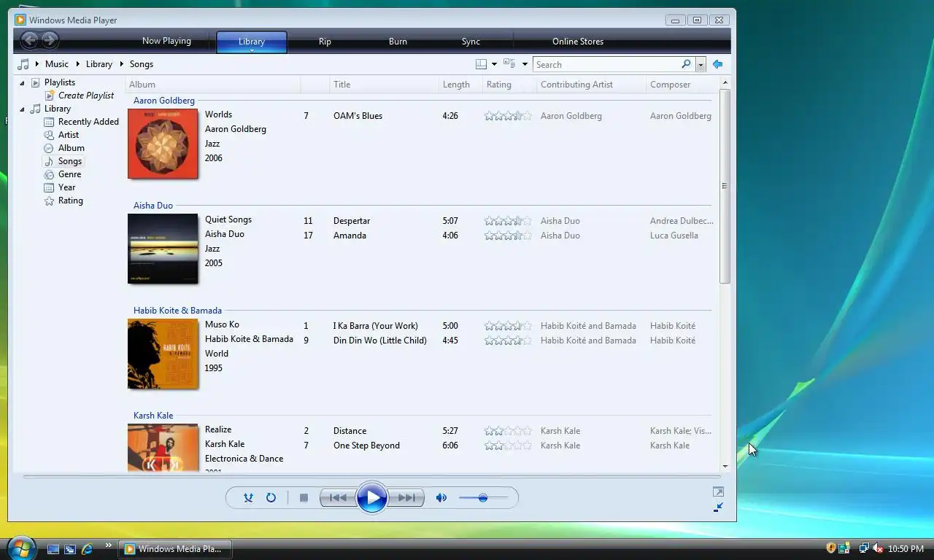The image size is (934, 560).
Task: Click the search magnifier icon
Action: click(x=686, y=64)
